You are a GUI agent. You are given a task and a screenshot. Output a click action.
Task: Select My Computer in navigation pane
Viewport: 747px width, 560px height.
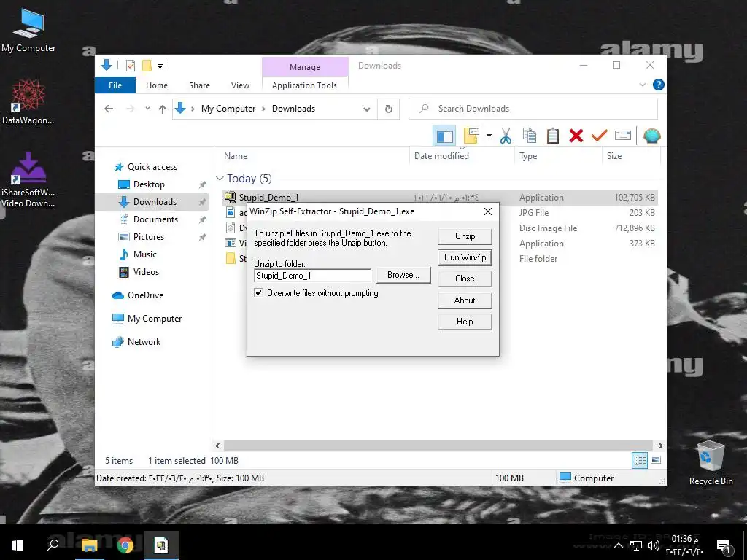155,319
